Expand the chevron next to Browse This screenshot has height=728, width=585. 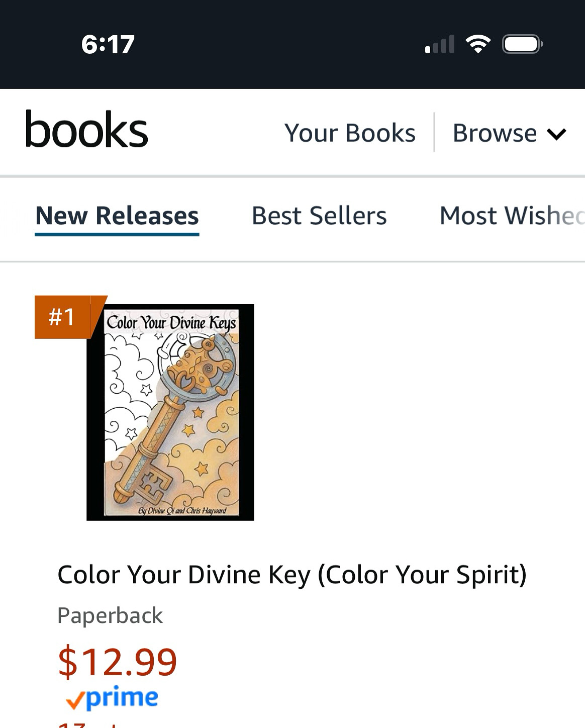556,134
